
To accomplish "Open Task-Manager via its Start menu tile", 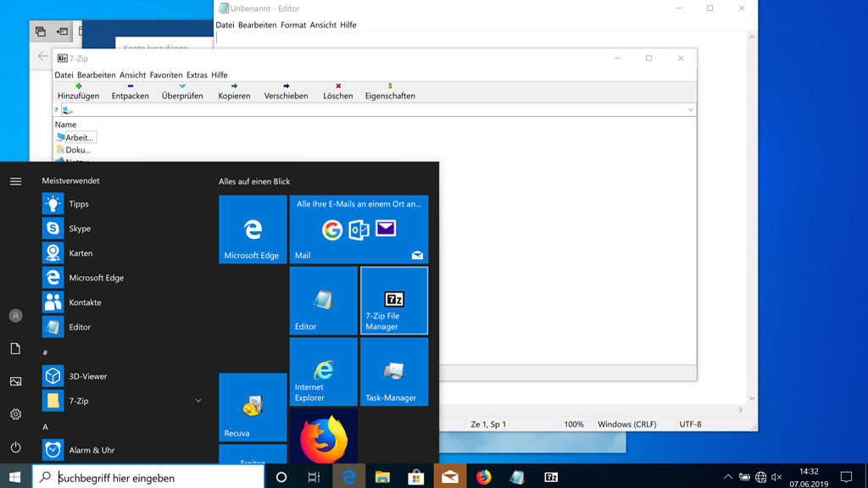I will tap(393, 371).
